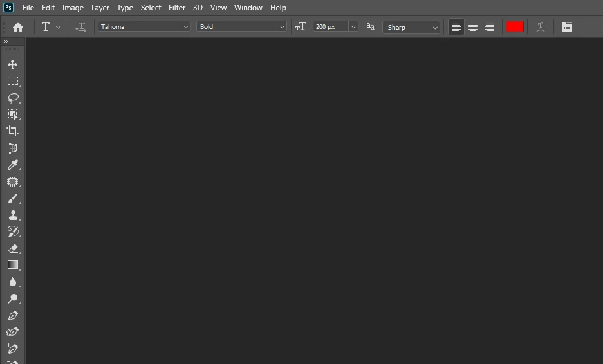
Task: Open the Filter menu
Action: point(177,8)
